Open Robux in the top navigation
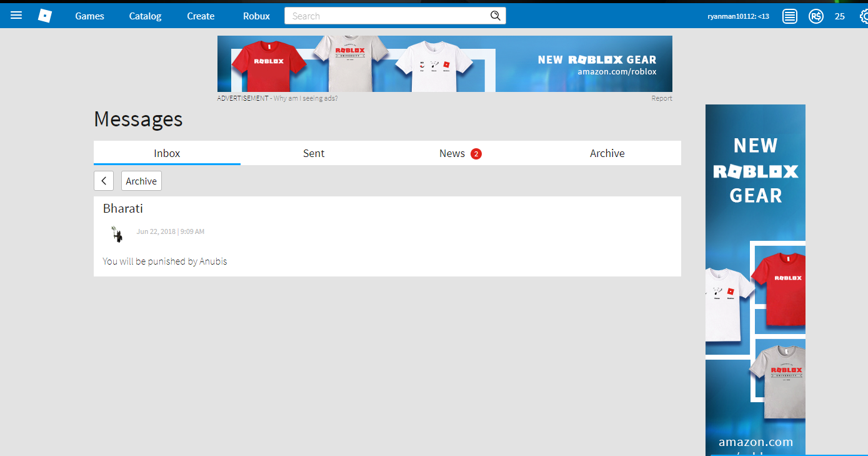 (256, 16)
